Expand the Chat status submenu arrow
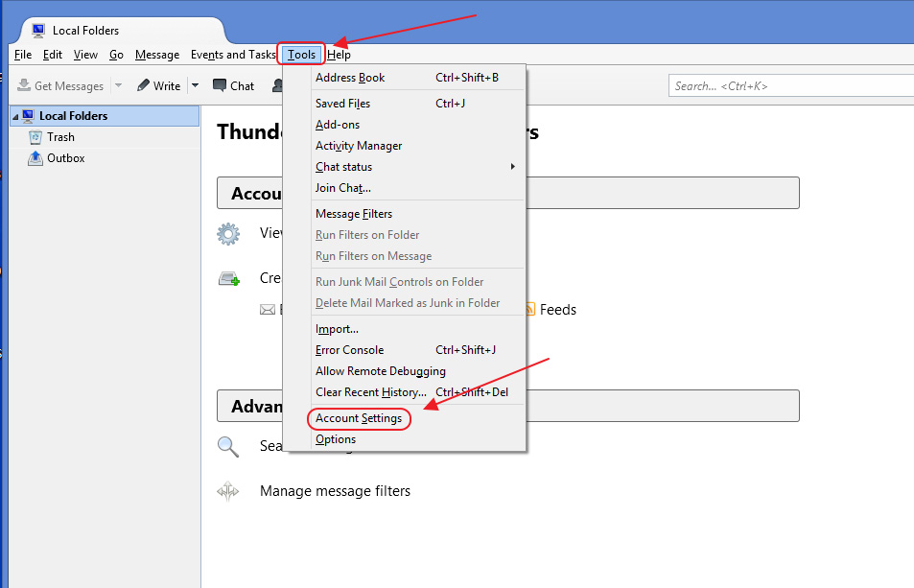The image size is (914, 588). [513, 167]
